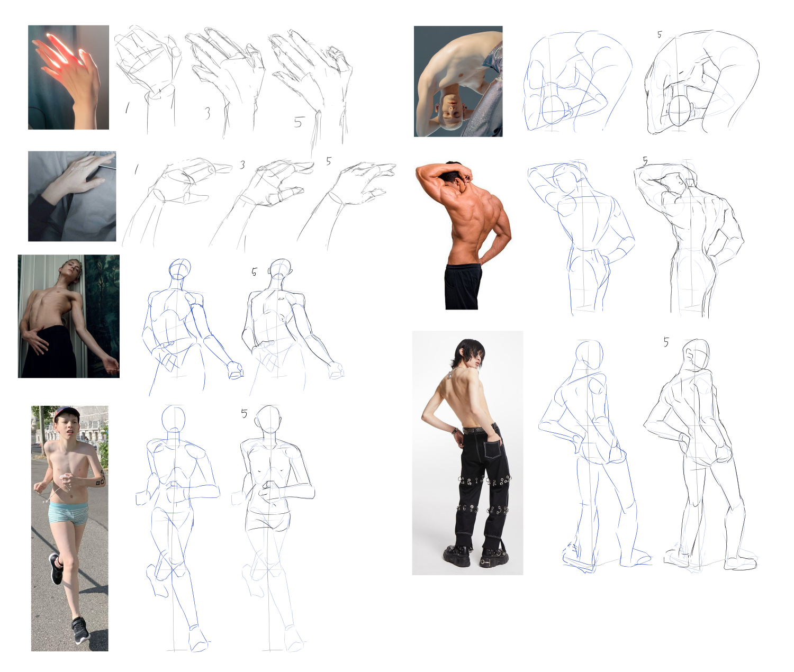Click the top-row hand sketch labeled 5
Image resolution: width=794 pixels, height=672 pixels.
pyautogui.click(x=311, y=79)
